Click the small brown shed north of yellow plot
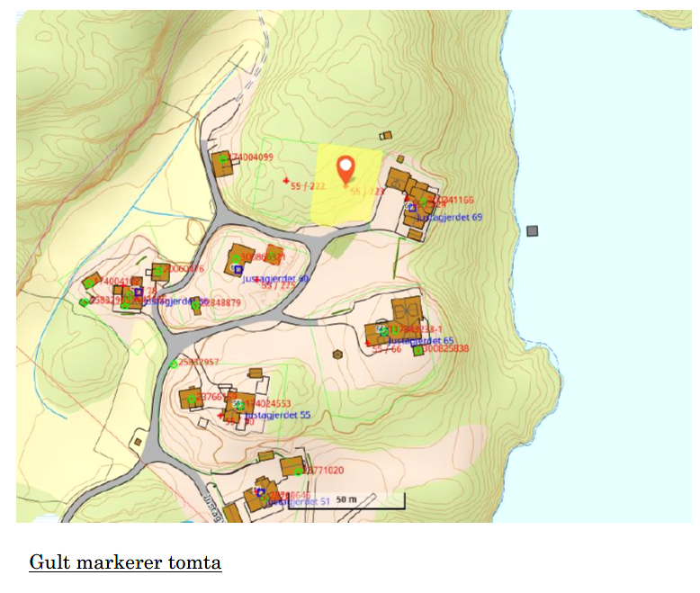 [386, 135]
